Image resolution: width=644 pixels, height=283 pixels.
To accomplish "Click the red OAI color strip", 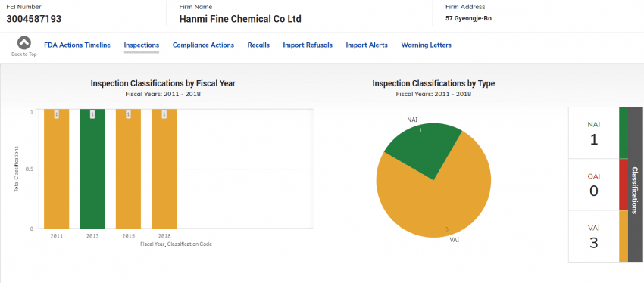I will pyautogui.click(x=624, y=185).
